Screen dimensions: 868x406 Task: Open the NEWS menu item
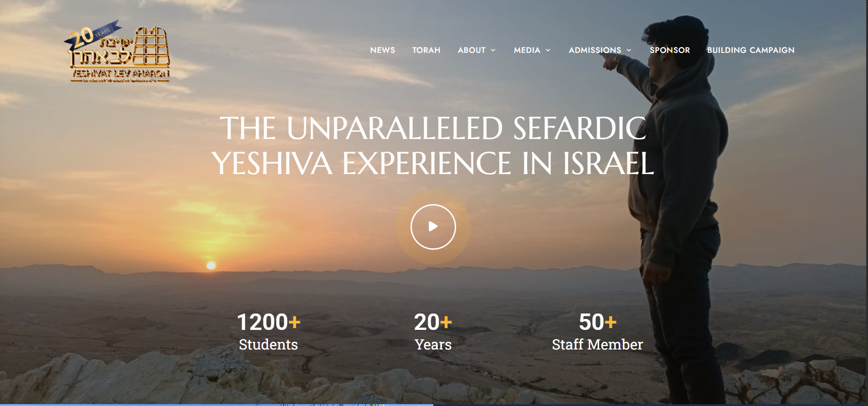[382, 50]
